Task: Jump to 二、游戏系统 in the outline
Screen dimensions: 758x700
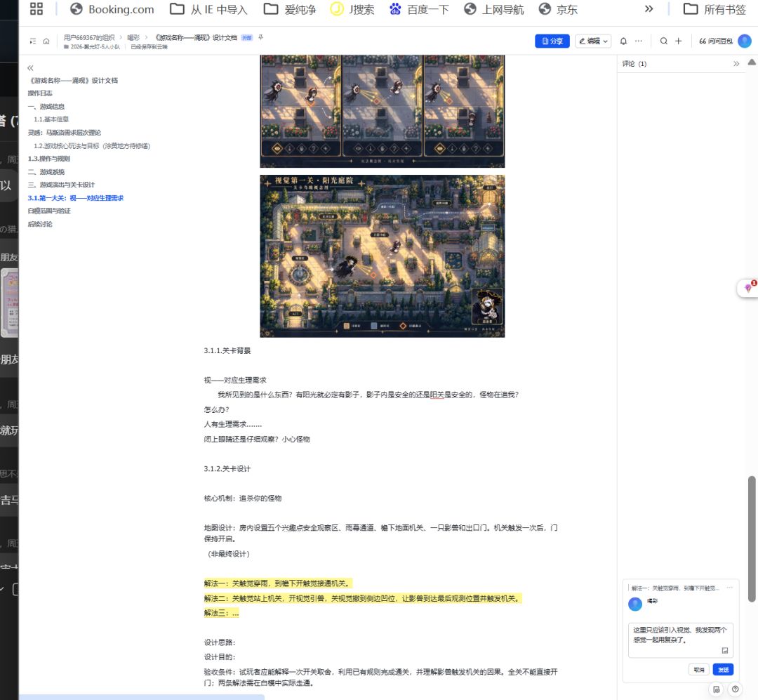Action: click(x=46, y=172)
